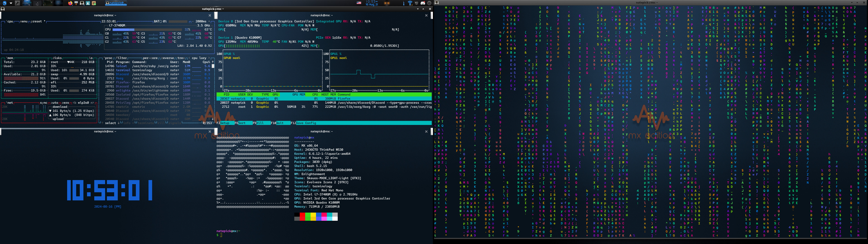Click the power button icon in panel
Image resolution: width=868 pixels, height=244 pixels.
[x=429, y=3]
